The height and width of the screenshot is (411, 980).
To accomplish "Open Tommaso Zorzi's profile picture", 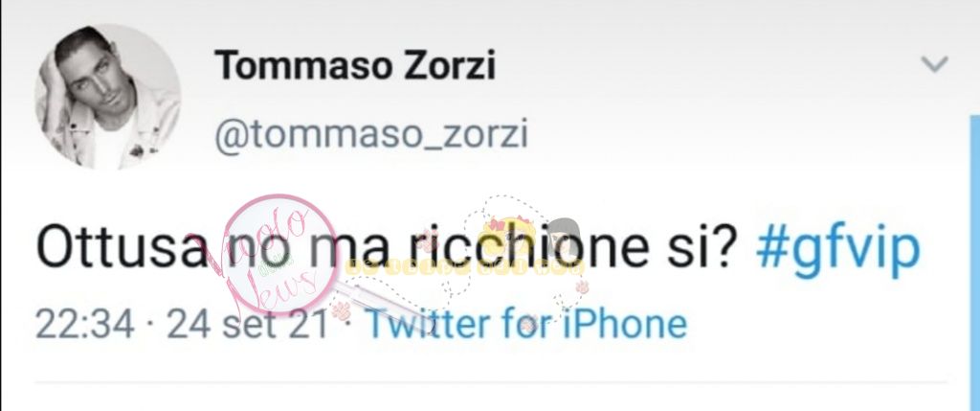I will 107,97.
